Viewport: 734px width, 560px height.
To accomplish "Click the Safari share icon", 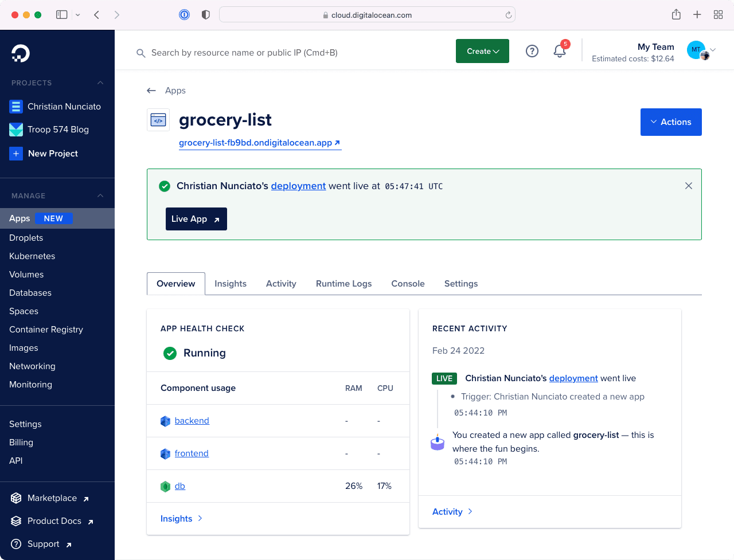I will click(x=676, y=15).
